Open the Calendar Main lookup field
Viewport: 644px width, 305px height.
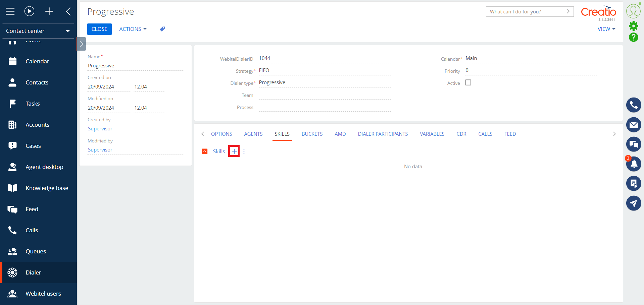click(x=532, y=58)
